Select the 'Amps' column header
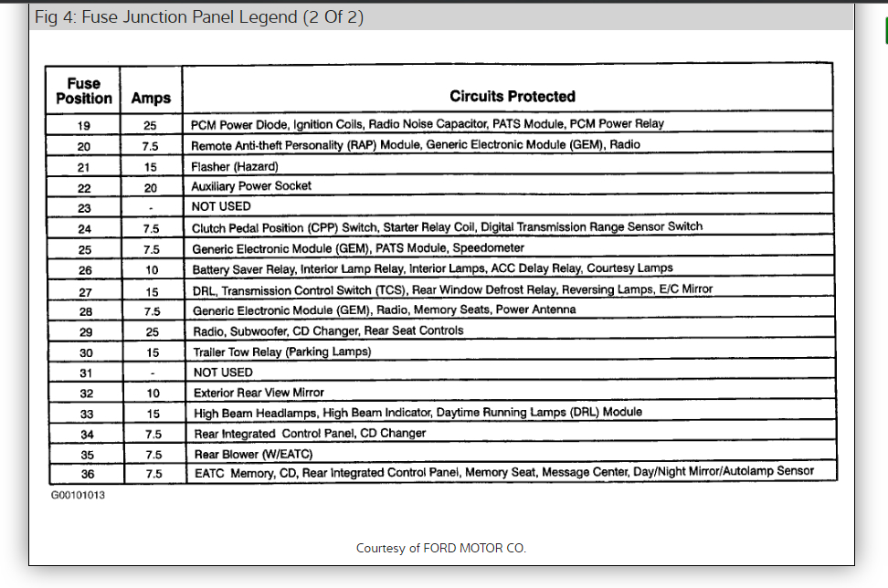The width and height of the screenshot is (888, 588). point(151,98)
